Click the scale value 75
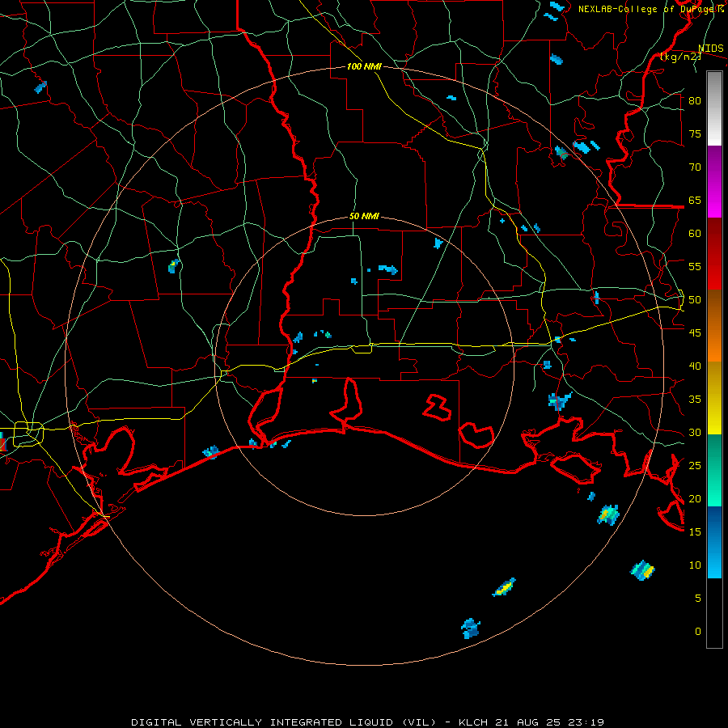Image resolution: width=728 pixels, height=728 pixels. (695, 134)
